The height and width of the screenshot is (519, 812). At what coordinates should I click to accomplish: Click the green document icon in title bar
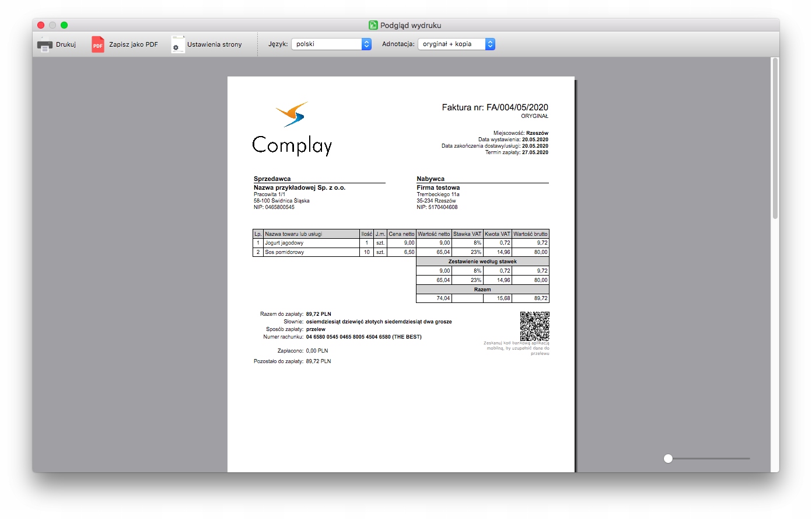coord(373,25)
